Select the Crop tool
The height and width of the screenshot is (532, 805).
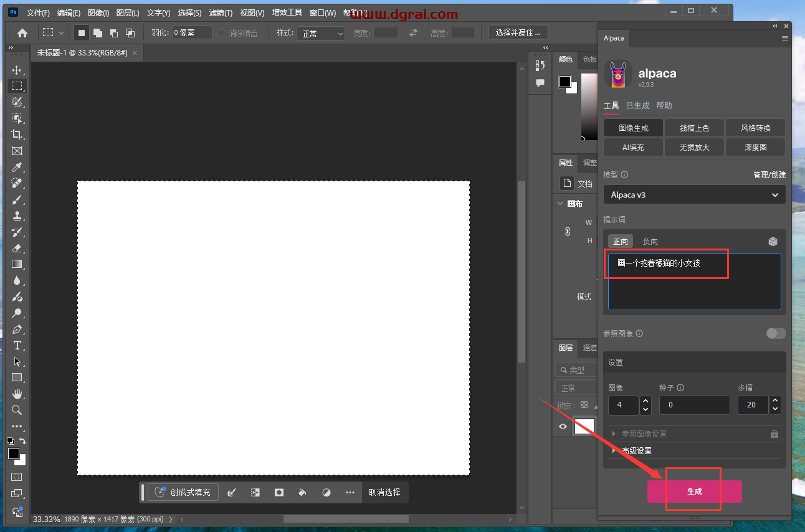pyautogui.click(x=17, y=135)
